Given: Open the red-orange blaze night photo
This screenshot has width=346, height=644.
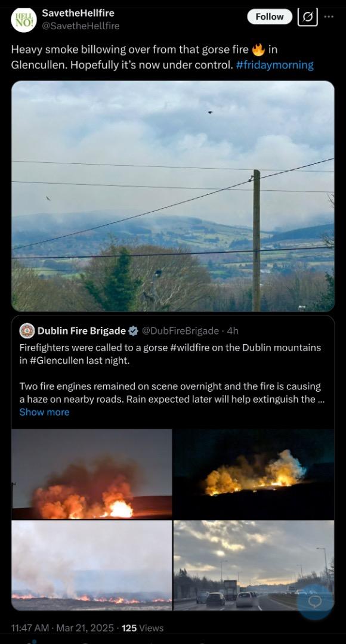Looking at the screenshot, I should (x=92, y=474).
